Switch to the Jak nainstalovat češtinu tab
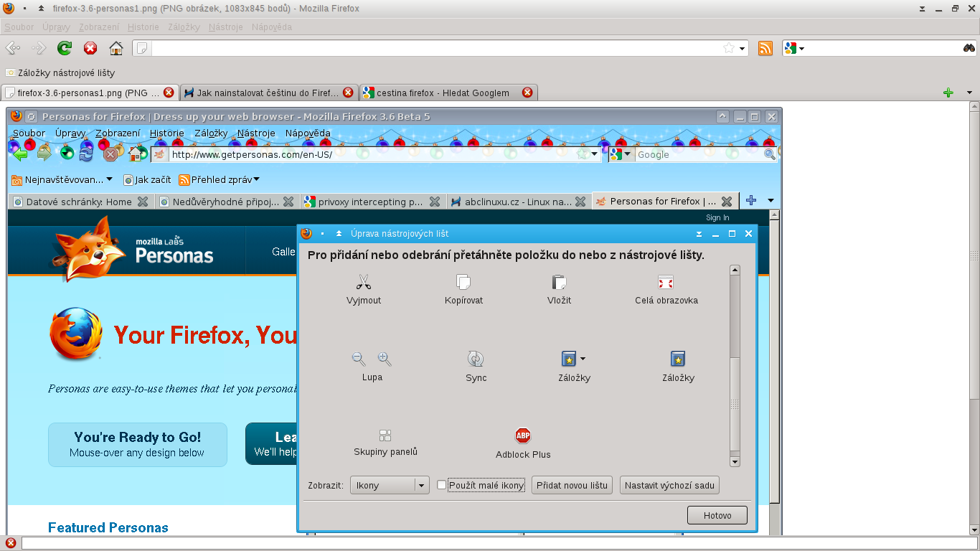The width and height of the screenshot is (980, 551). tap(268, 93)
